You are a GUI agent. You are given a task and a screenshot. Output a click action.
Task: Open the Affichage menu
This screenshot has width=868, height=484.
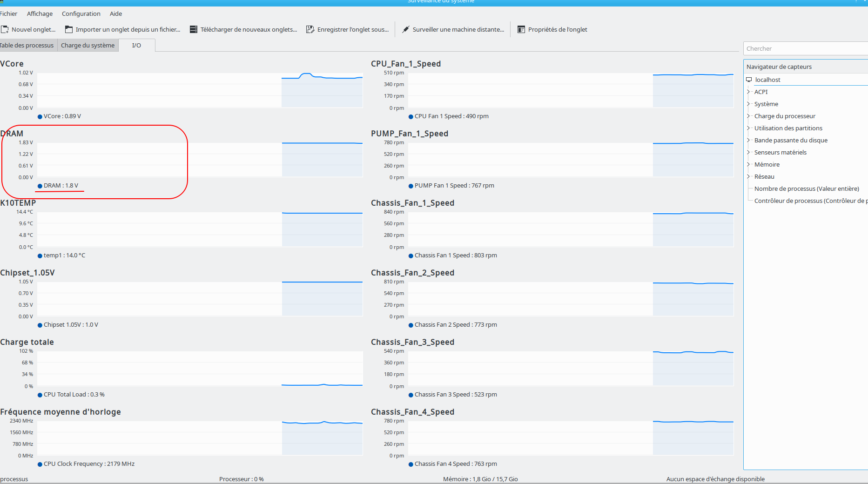(40, 13)
